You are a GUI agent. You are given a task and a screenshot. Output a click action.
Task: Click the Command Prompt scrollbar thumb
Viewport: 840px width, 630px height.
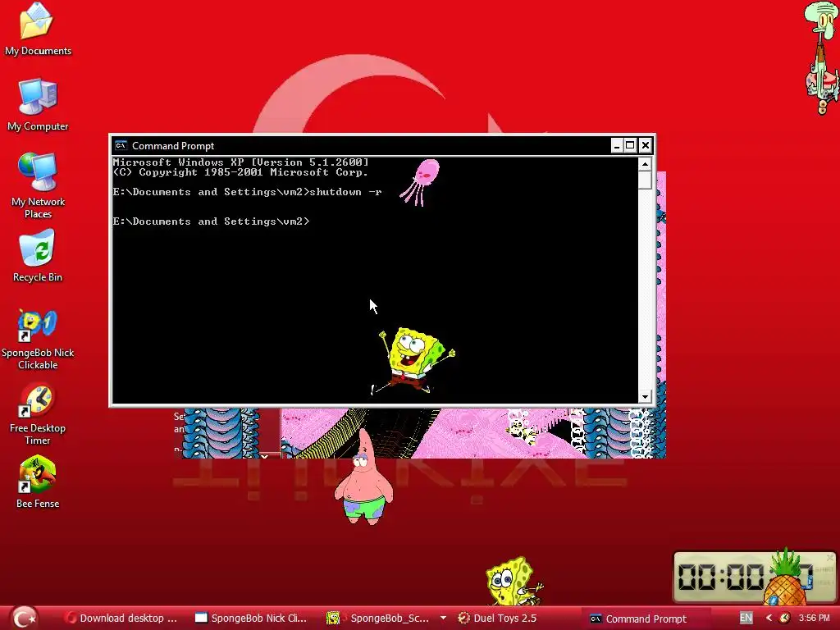point(645,180)
